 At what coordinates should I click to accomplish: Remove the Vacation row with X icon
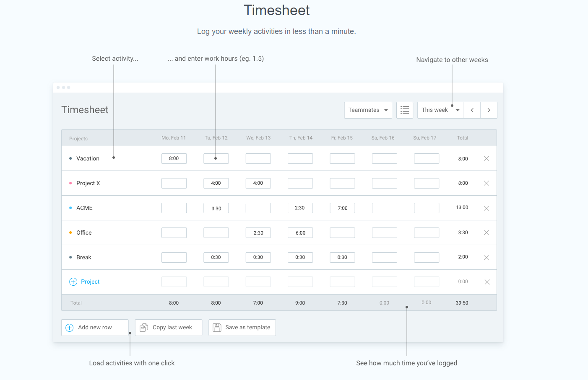(486, 158)
